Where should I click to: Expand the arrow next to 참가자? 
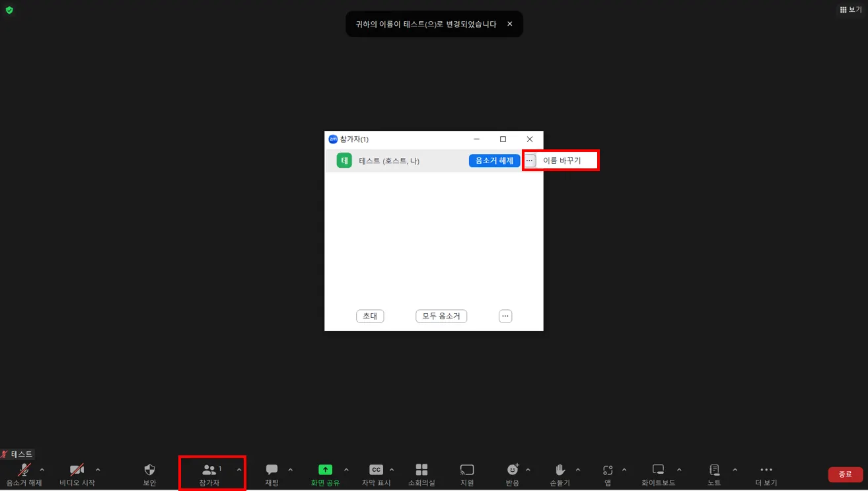tap(238, 470)
